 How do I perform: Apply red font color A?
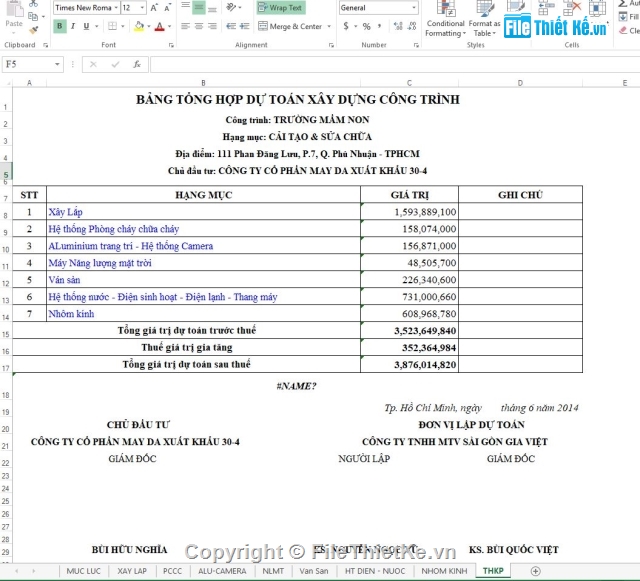(x=160, y=27)
